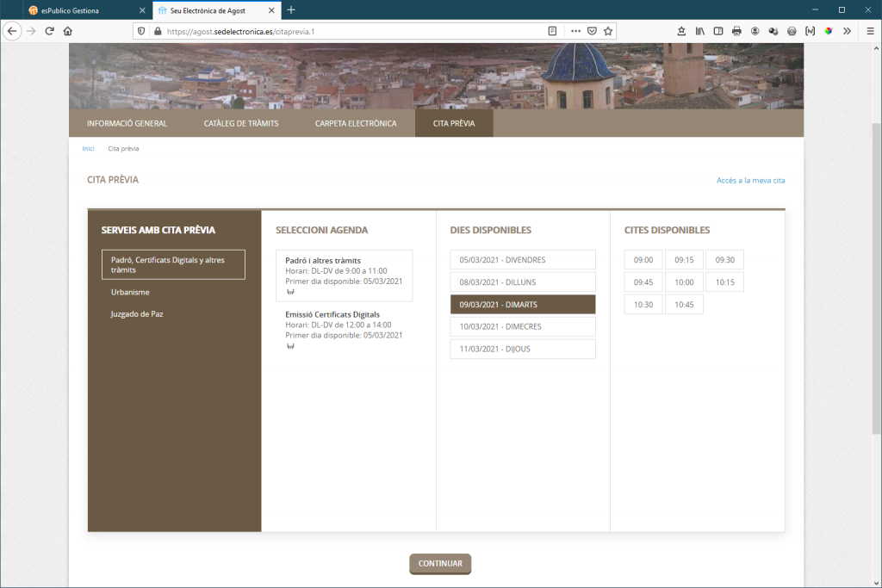Show the sidebar via the sidebars icon
Screen dimensions: 882x588
click(718, 31)
